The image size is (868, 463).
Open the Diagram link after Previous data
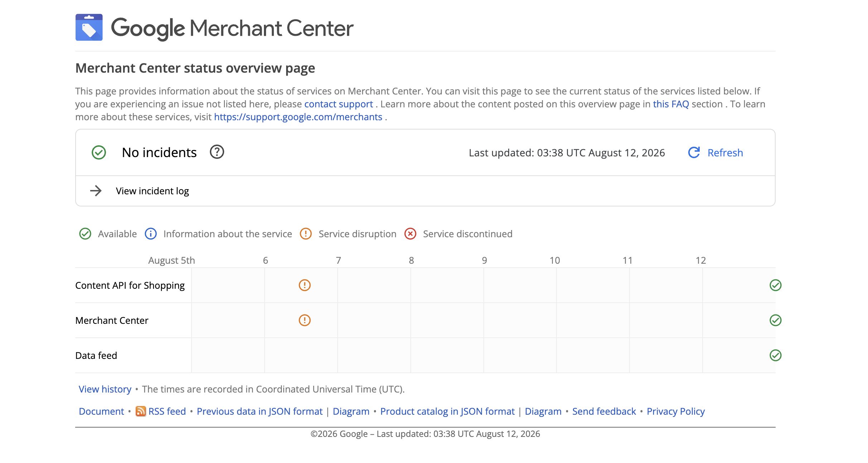[351, 411]
